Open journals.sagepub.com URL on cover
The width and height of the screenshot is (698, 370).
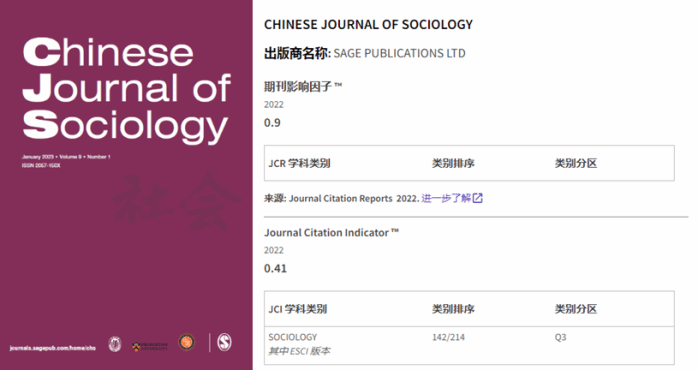click(53, 348)
